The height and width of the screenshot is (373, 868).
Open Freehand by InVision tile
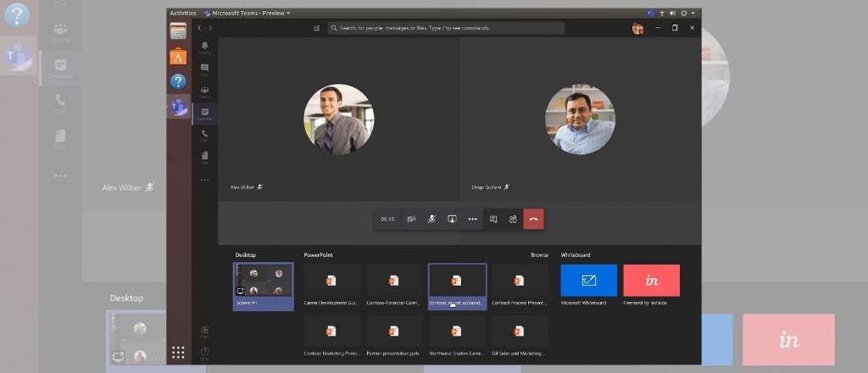pyautogui.click(x=652, y=285)
